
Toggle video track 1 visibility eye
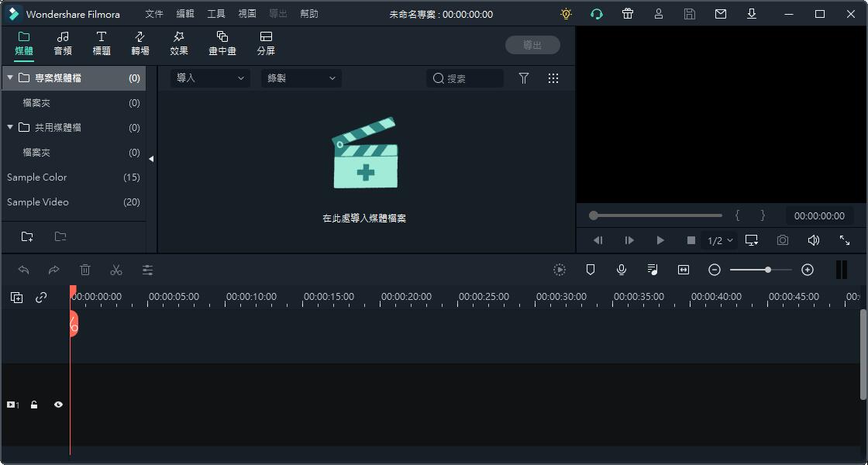tap(58, 405)
